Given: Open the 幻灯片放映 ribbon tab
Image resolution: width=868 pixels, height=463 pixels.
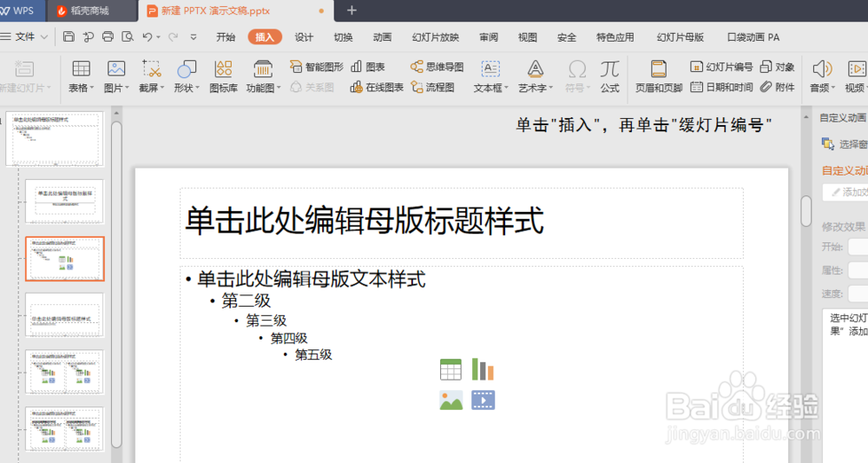Looking at the screenshot, I should [x=436, y=37].
